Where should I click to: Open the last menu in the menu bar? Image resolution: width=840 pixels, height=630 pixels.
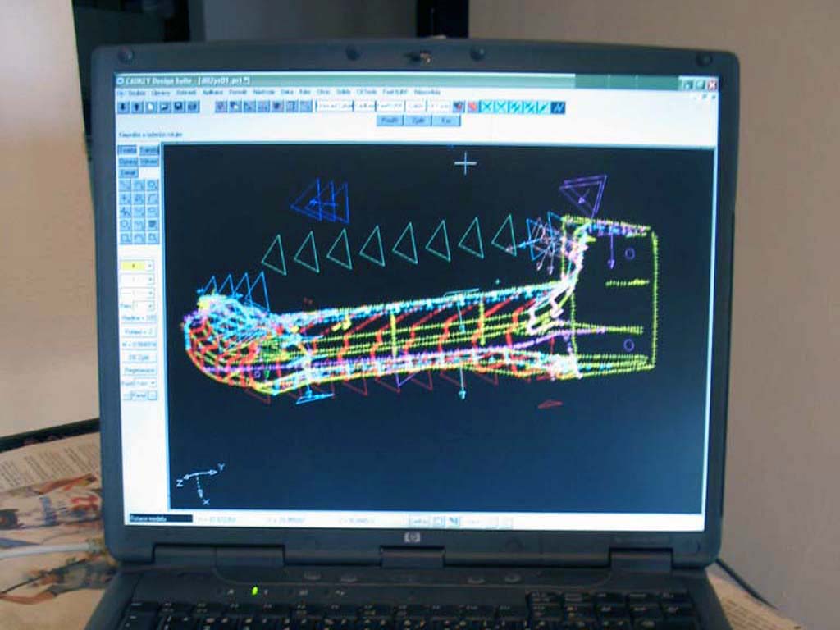(x=427, y=92)
